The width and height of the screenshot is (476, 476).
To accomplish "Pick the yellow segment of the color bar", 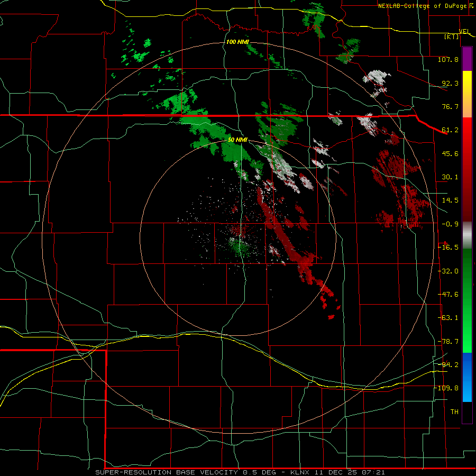I will (467, 94).
